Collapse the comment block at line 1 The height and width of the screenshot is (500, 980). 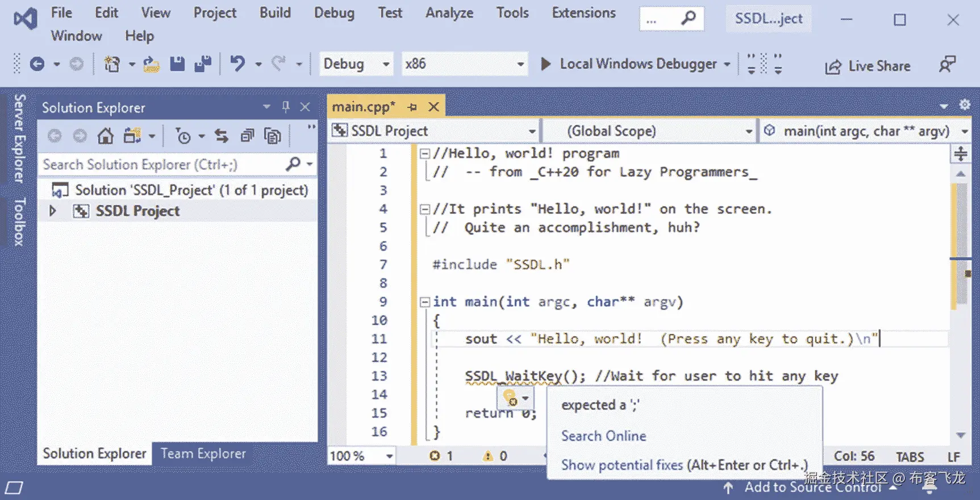click(x=424, y=153)
